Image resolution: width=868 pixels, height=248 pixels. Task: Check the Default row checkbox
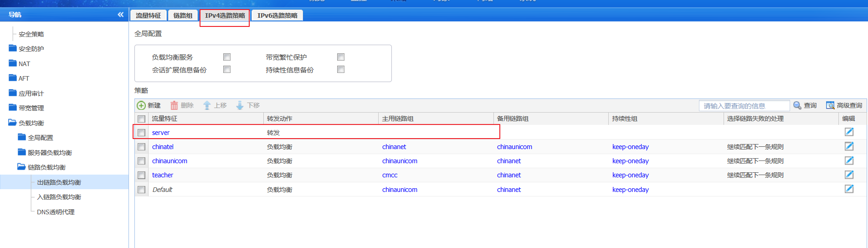click(x=142, y=190)
